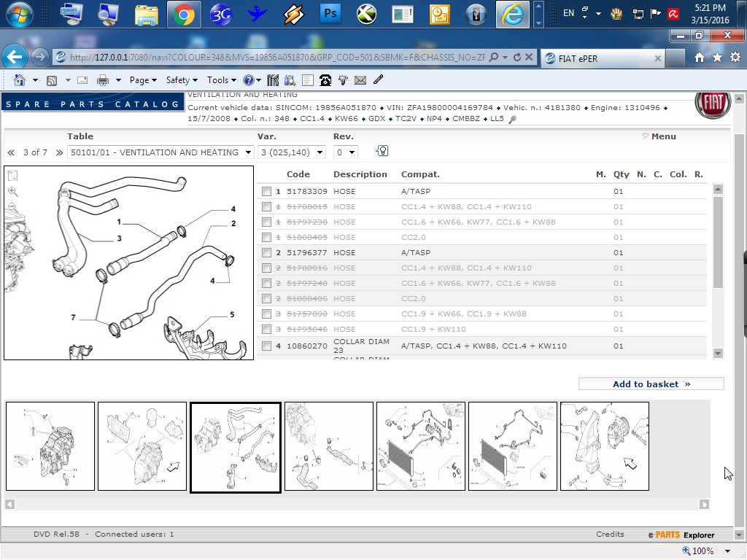Click the blue help question icon
This screenshot has width=747, height=560.
[x=248, y=80]
